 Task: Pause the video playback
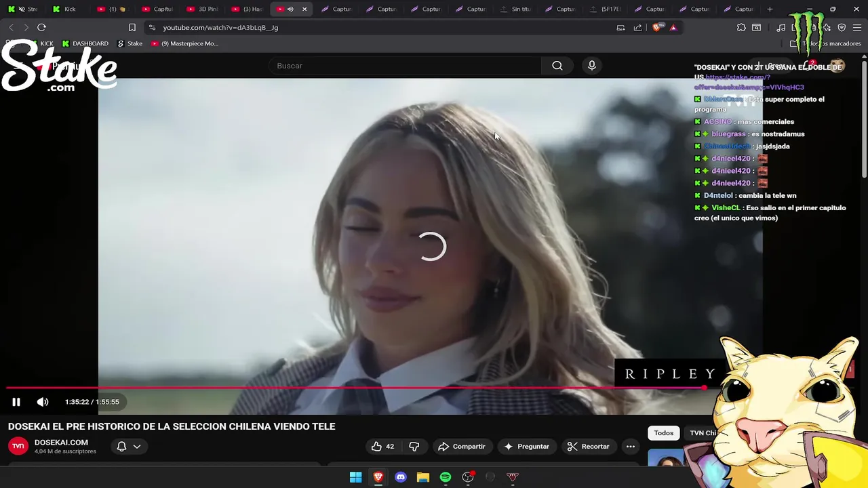[16, 402]
